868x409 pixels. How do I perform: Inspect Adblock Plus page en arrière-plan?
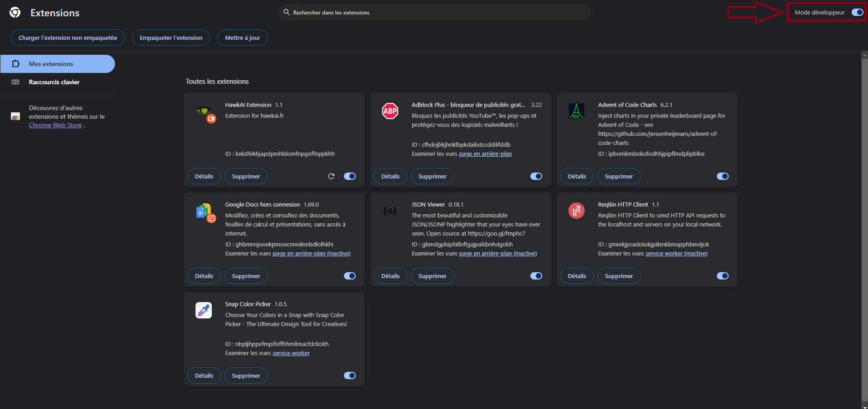[485, 154]
